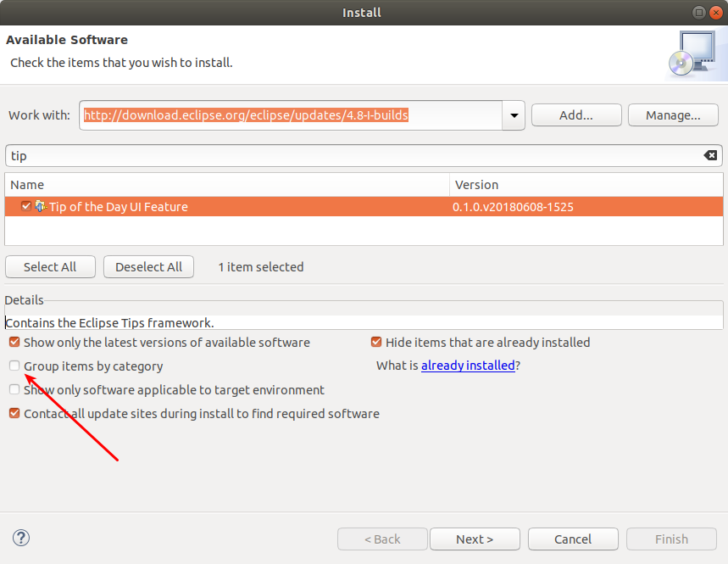Toggle Contact all update sites during install
728x564 pixels.
tap(14, 413)
